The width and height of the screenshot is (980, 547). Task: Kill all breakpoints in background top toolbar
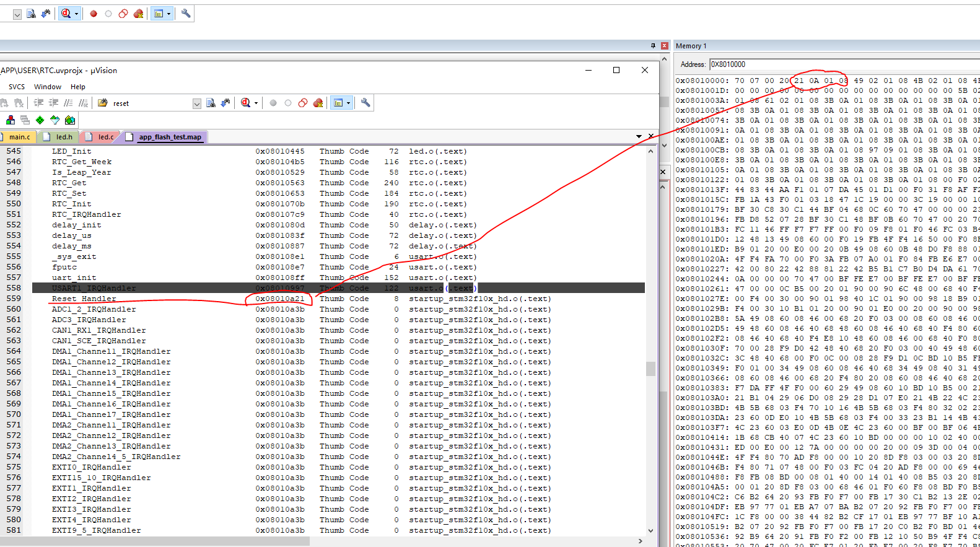pos(138,14)
